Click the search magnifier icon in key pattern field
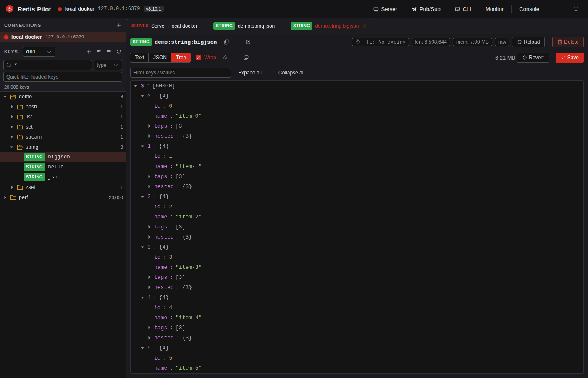Image resolution: width=588 pixels, height=378 pixels. tap(9, 65)
